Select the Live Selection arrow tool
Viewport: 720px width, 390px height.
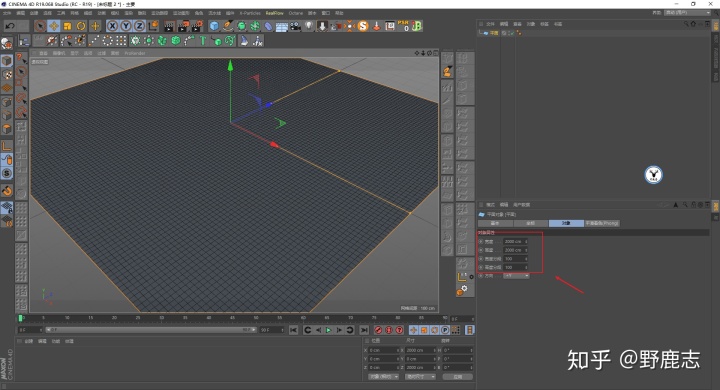(x=40, y=26)
